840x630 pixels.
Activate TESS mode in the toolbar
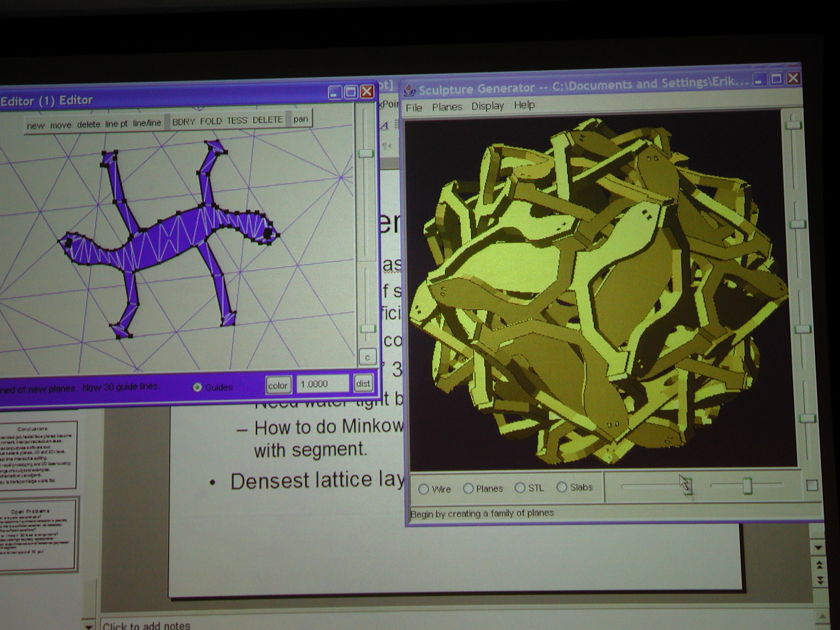(x=237, y=121)
